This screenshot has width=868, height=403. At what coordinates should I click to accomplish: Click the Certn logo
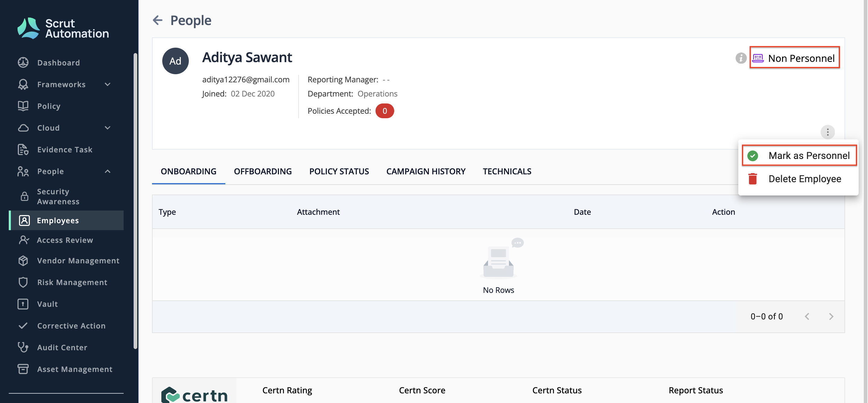(x=195, y=395)
